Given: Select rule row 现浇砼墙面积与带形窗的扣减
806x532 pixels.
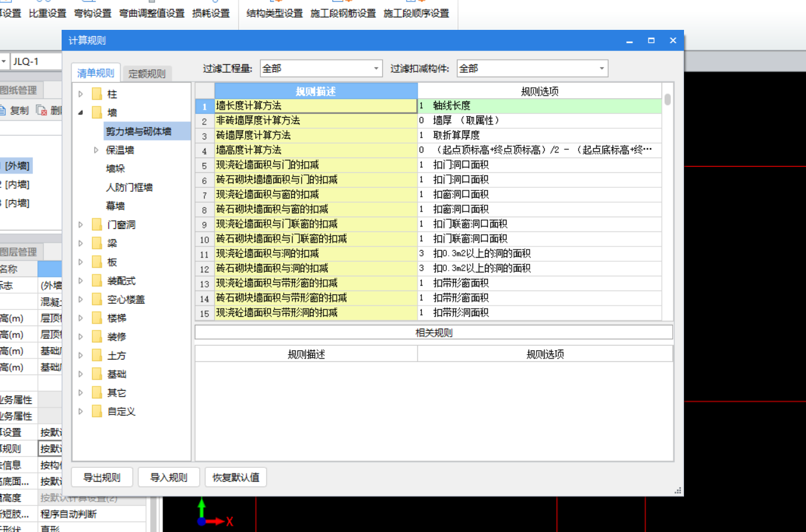Looking at the screenshot, I should [x=316, y=283].
